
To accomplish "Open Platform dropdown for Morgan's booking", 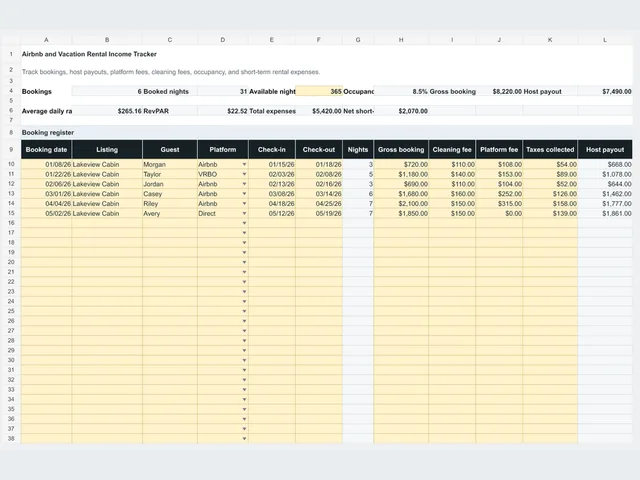I will click(244, 164).
